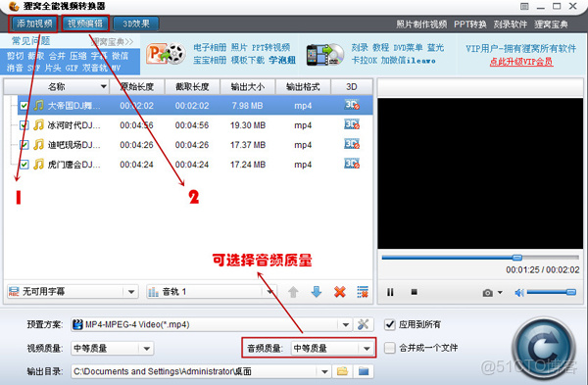588x385 pixels.
Task: Uncheck the 虎门唐会DJ file checkbox
Action: click(24, 165)
